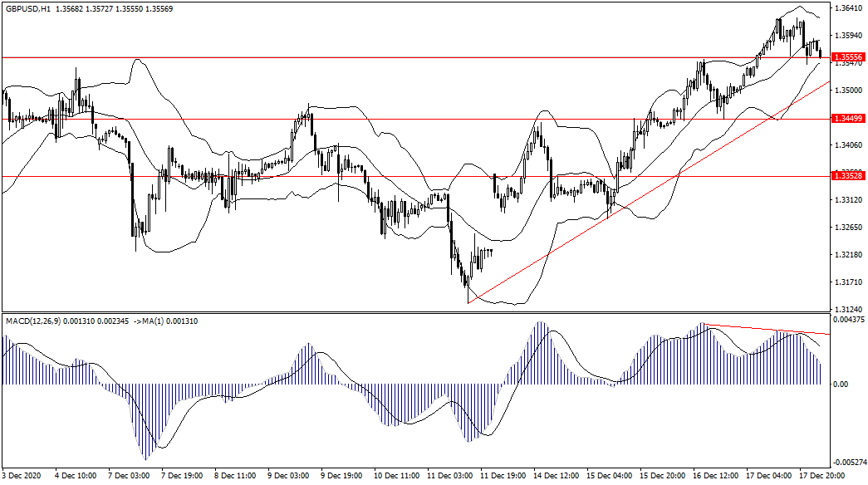
Task: Click the 1.35000 price scale label
Action: click(848, 90)
